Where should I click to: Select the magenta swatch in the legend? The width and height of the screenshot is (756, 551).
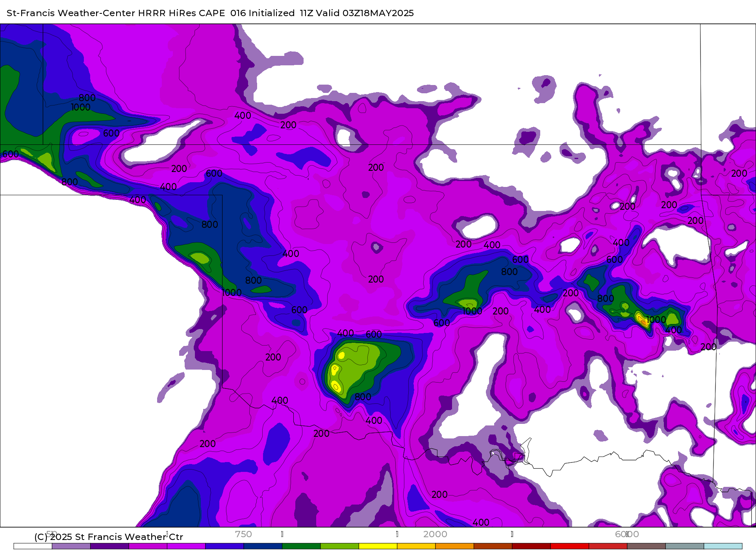pos(148,546)
